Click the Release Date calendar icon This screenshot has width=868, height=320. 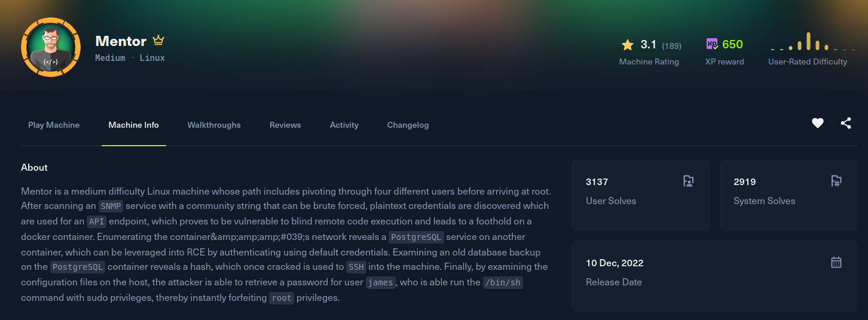coord(836,262)
